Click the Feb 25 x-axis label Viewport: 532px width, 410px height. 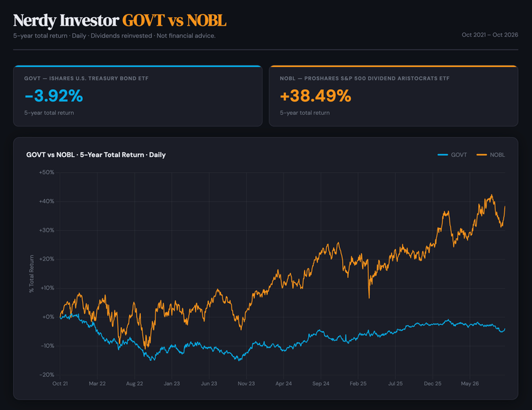(x=359, y=384)
